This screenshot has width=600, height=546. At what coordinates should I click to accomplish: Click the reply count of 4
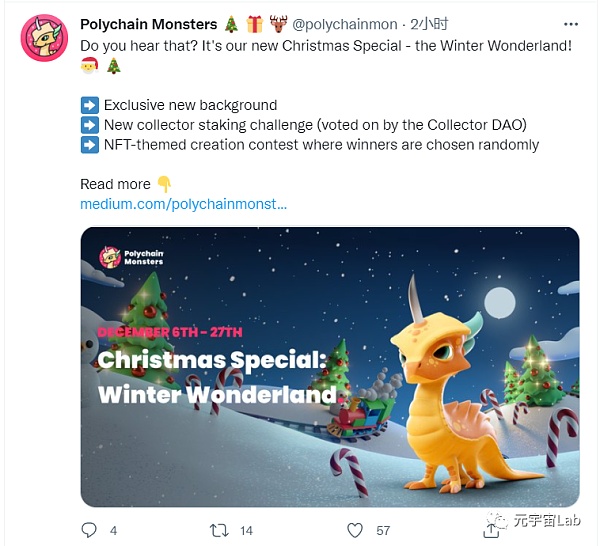tap(114, 530)
